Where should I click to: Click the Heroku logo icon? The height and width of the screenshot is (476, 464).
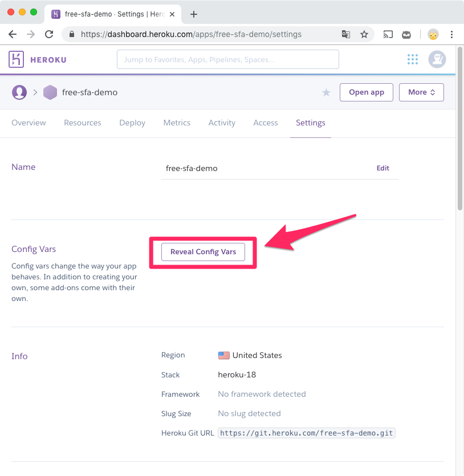click(17, 59)
